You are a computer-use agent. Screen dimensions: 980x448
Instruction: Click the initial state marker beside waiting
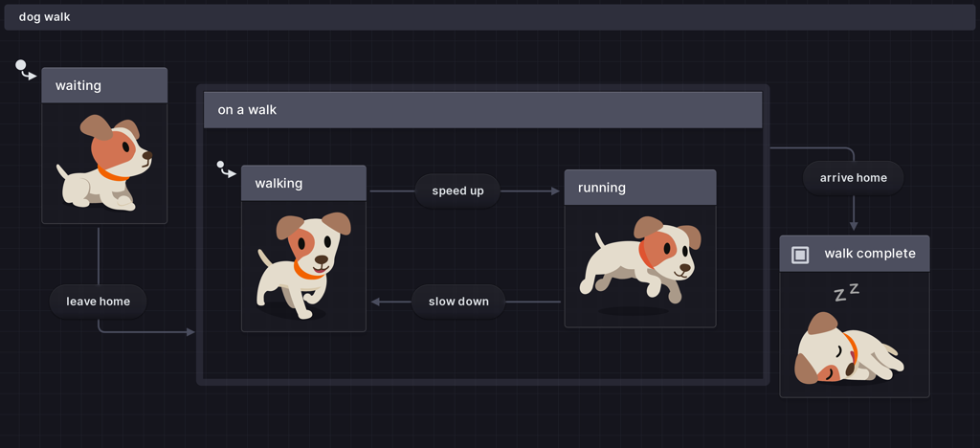(21, 66)
